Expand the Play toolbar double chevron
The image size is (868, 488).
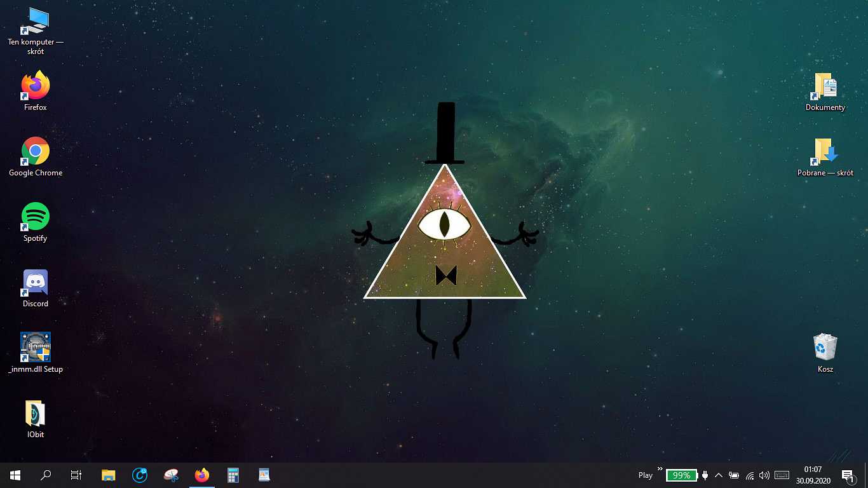coord(660,469)
